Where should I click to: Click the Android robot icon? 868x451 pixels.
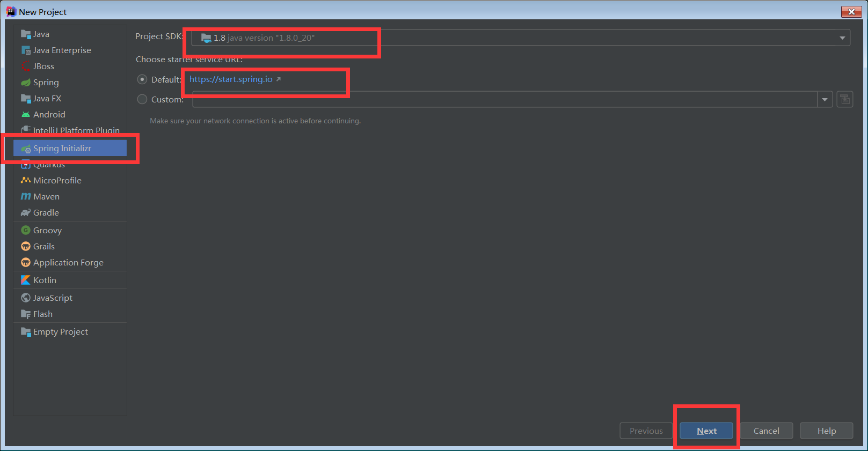coord(26,115)
